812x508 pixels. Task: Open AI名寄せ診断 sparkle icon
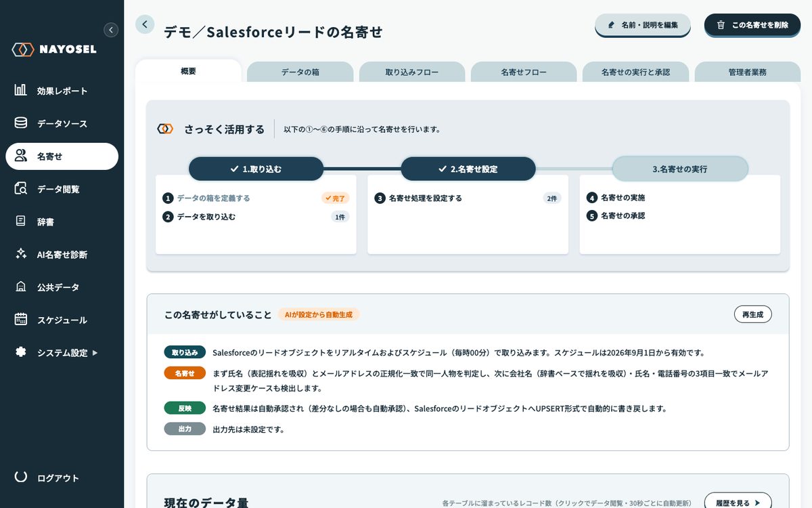tap(21, 254)
